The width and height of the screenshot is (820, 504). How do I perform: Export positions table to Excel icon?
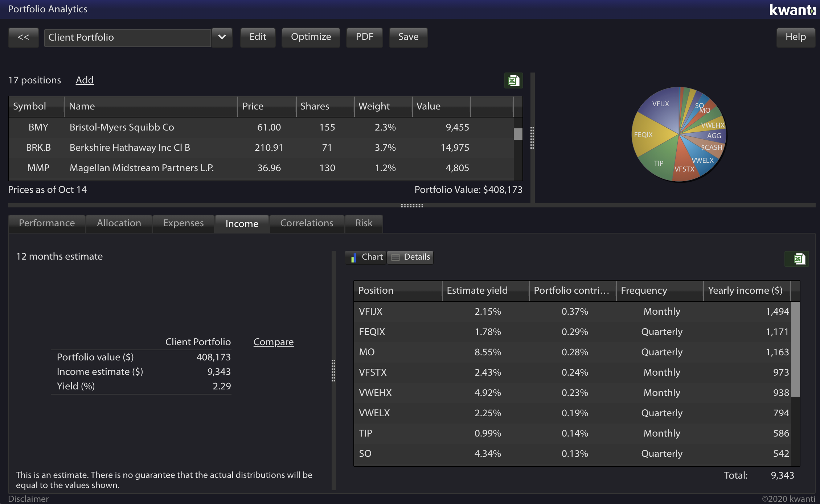513,80
